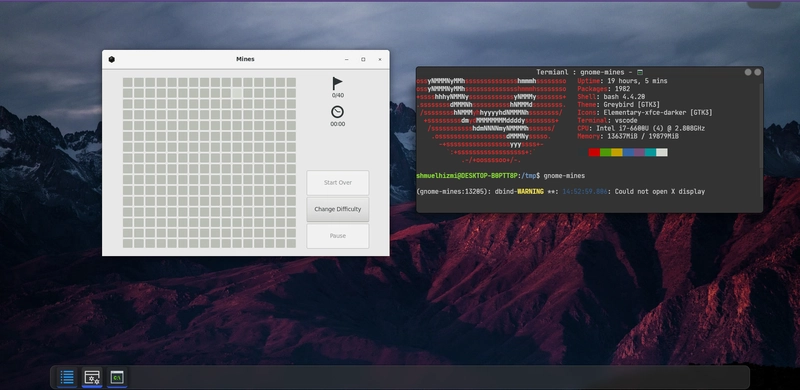
Task: Click the "Theme: Greybird [GTK3]" line
Action: [618, 105]
